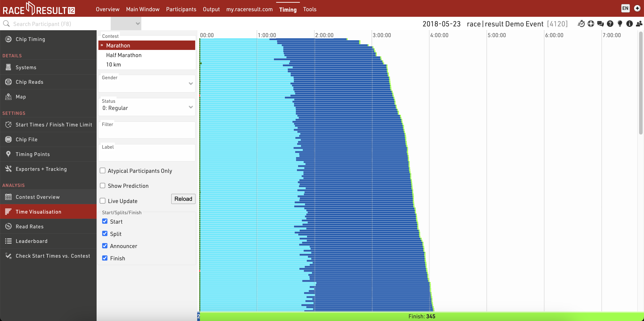Select Half Marathon in the contest list
The image size is (644, 321).
click(124, 55)
